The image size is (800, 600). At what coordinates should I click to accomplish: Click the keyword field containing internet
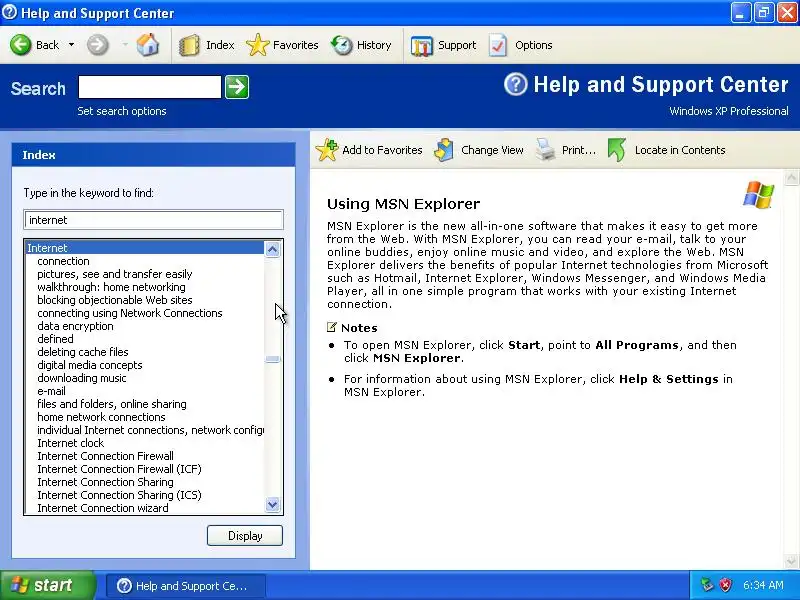click(x=154, y=220)
